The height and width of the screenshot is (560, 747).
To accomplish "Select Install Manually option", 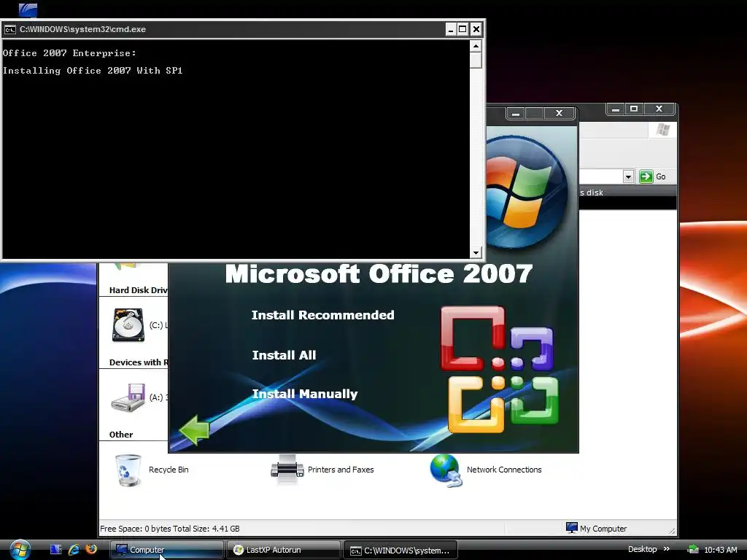I will pos(304,394).
